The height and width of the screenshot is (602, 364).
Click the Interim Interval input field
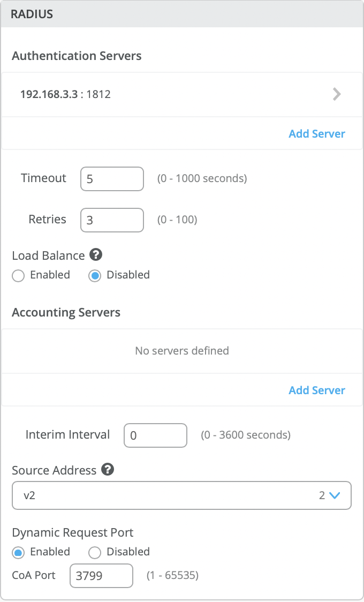[155, 435]
